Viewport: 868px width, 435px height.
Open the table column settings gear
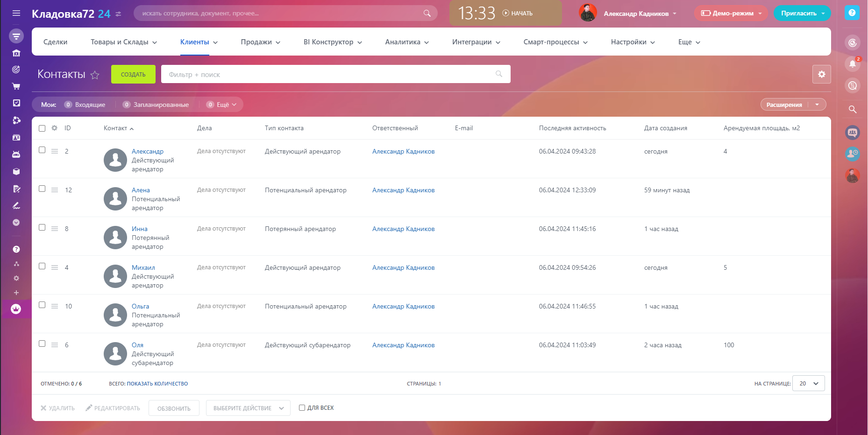[x=55, y=128]
